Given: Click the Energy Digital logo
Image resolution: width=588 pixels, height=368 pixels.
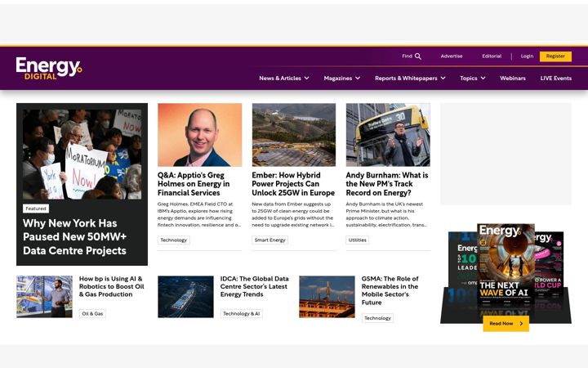Looking at the screenshot, I should (49, 69).
